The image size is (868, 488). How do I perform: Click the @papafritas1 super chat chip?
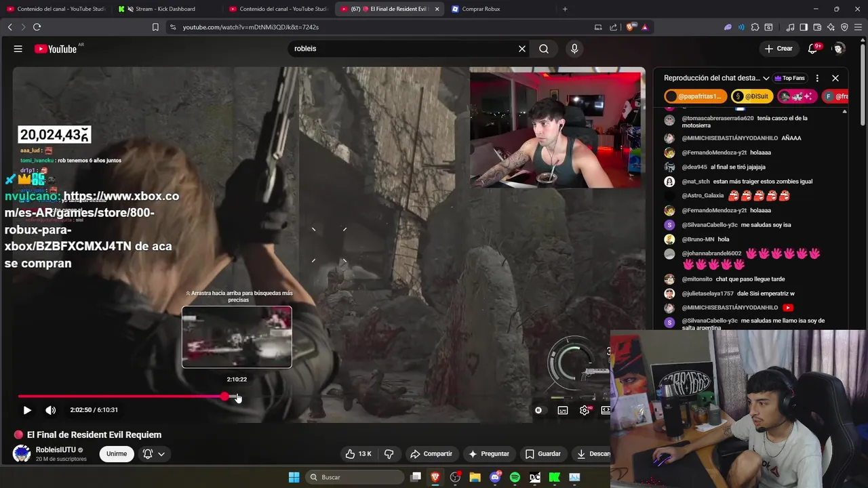[x=696, y=96]
